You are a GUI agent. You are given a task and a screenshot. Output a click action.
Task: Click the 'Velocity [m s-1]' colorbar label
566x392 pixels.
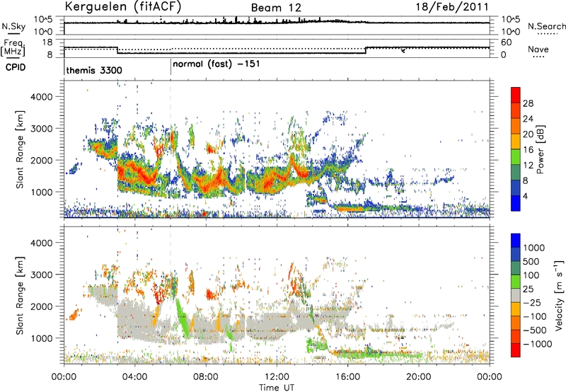pyautogui.click(x=559, y=295)
